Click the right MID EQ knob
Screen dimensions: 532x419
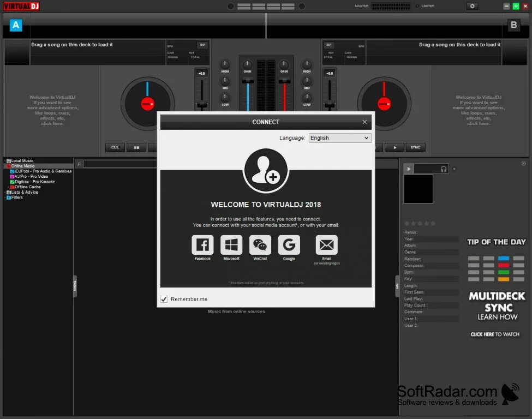[307, 81]
